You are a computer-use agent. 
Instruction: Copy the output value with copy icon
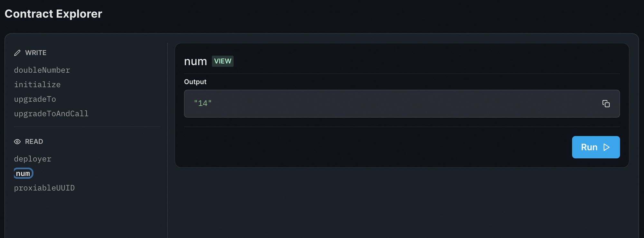coord(606,104)
